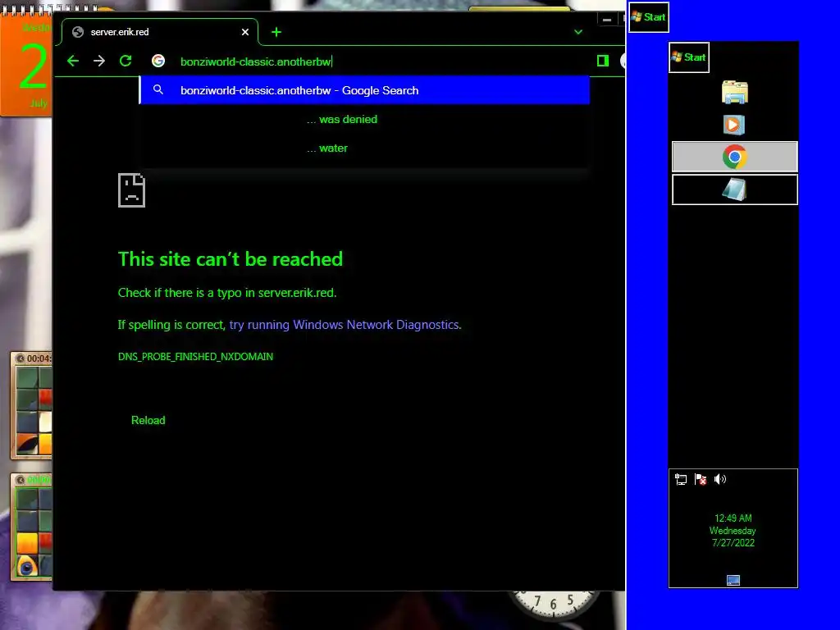This screenshot has width=840, height=630.
Task: Open the notepad-like app in the taskbar
Action: pos(734,189)
